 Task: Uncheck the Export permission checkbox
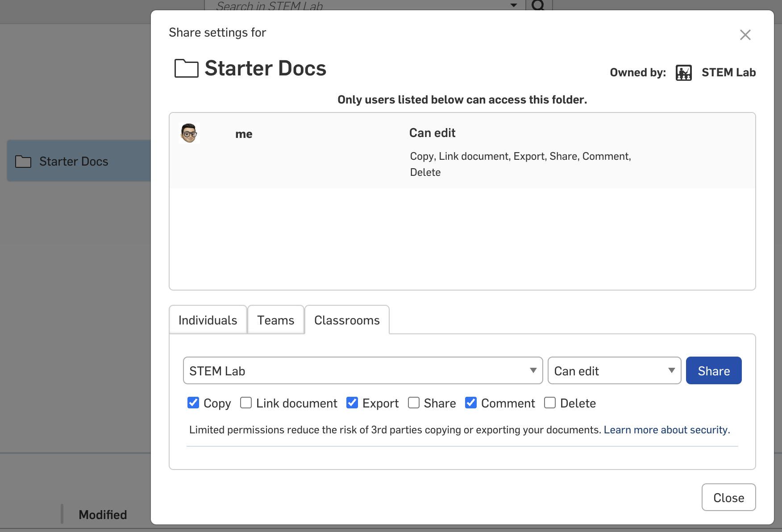tap(352, 403)
